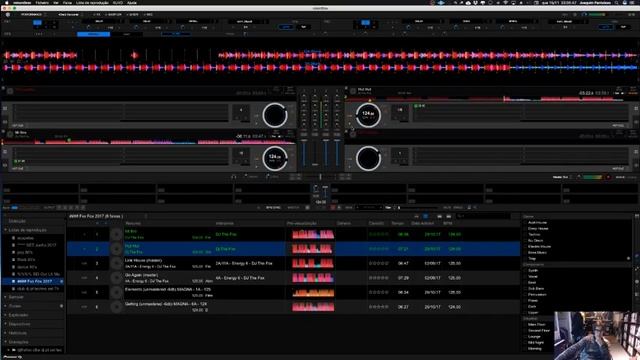Click the headphones cue icon below mixer
Screen dimensions: 640x360
click(x=233, y=177)
